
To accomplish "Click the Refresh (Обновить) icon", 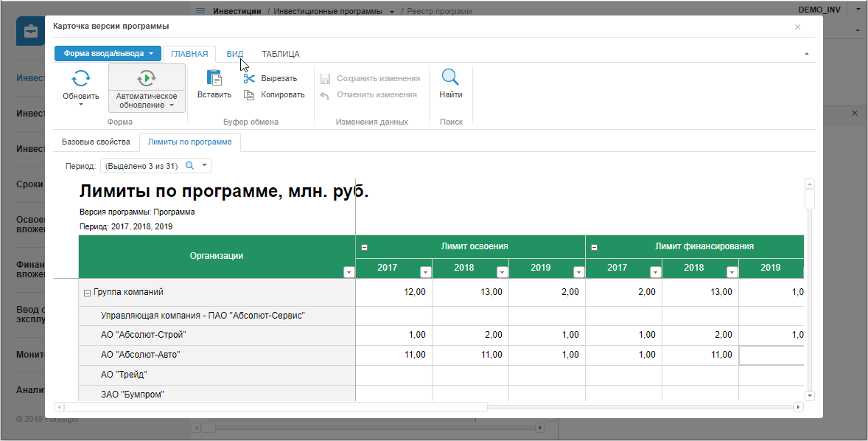I will pyautogui.click(x=80, y=79).
